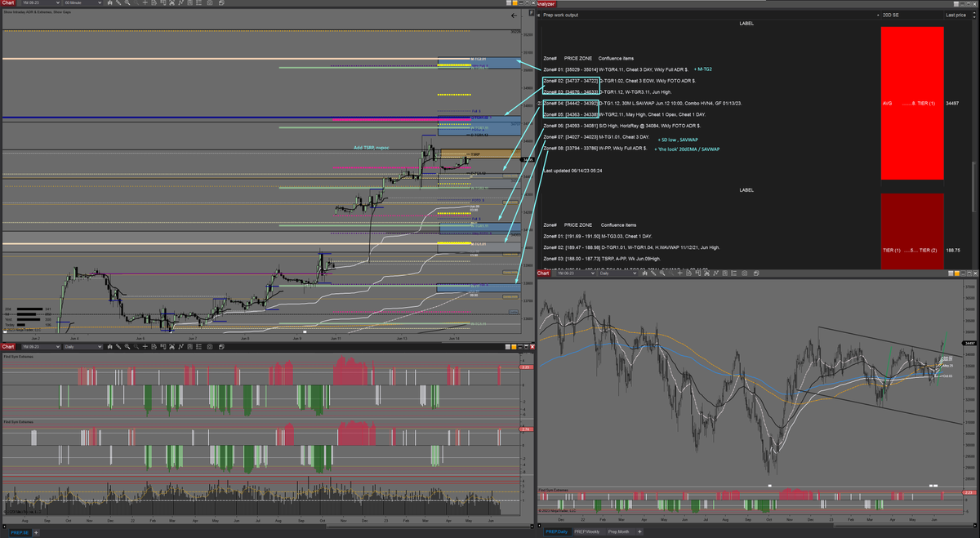
Task: Click zoom in icon on lower-left Daily chart
Action: point(127,346)
